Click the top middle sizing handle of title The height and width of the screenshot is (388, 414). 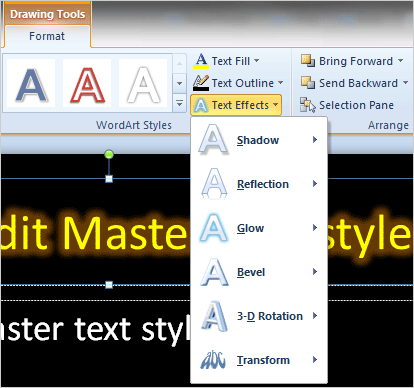pyautogui.click(x=109, y=179)
